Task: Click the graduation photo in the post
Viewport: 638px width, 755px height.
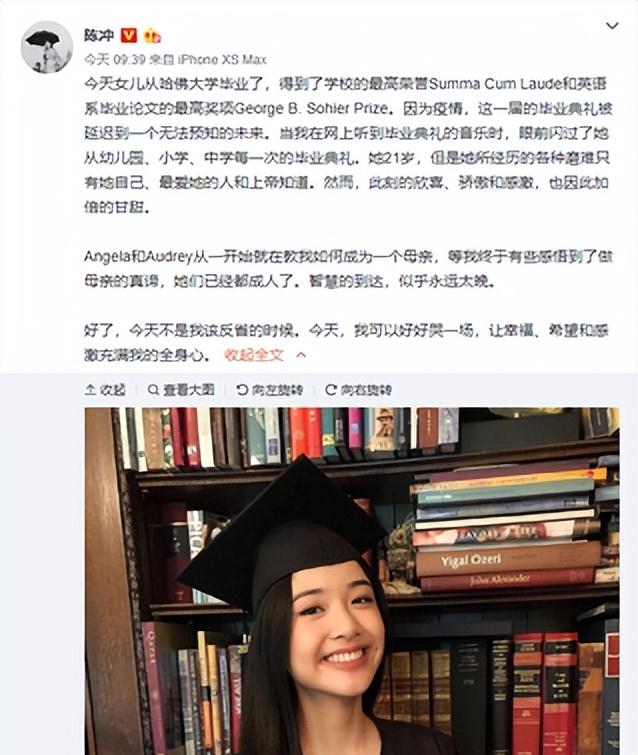Action: [x=352, y=581]
